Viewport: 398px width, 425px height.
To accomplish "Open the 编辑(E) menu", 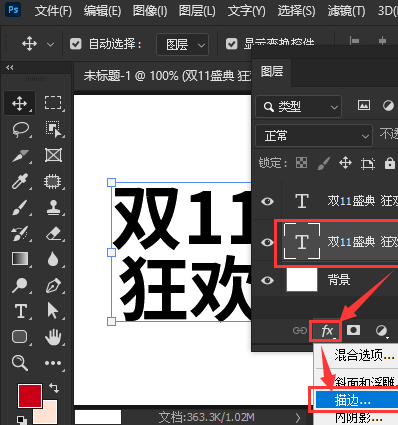I will pyautogui.click(x=102, y=11).
